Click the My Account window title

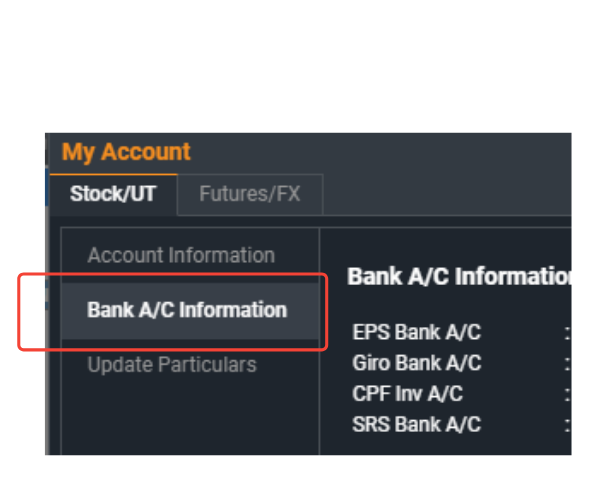[x=126, y=152]
